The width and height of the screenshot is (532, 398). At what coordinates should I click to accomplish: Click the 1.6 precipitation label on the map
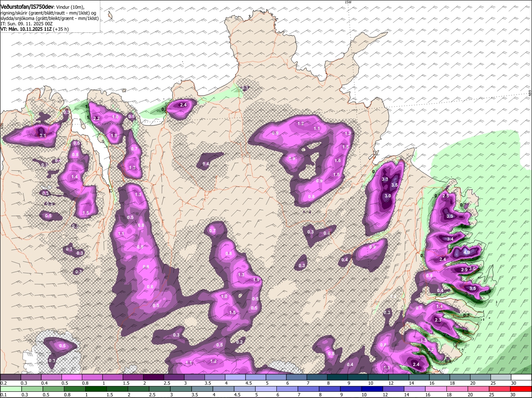pos(337,161)
